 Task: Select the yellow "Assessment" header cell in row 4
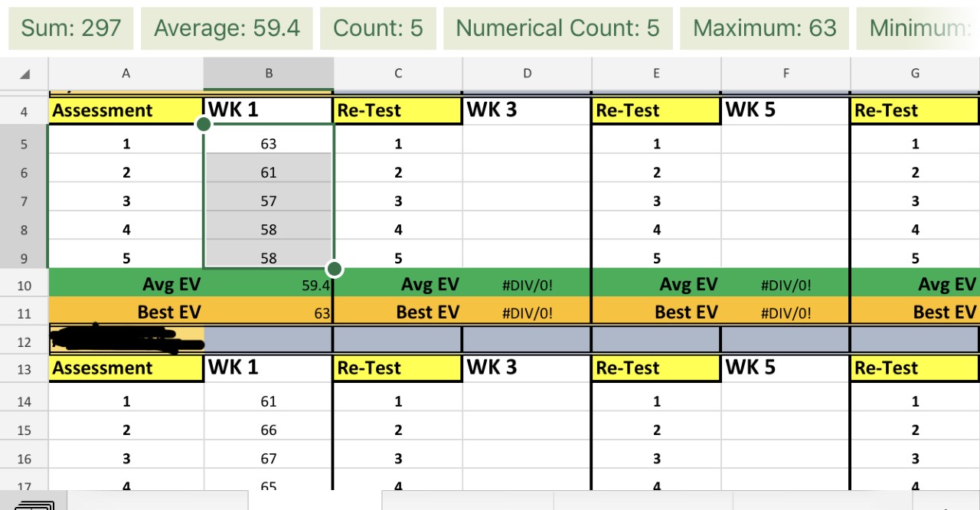click(x=126, y=110)
